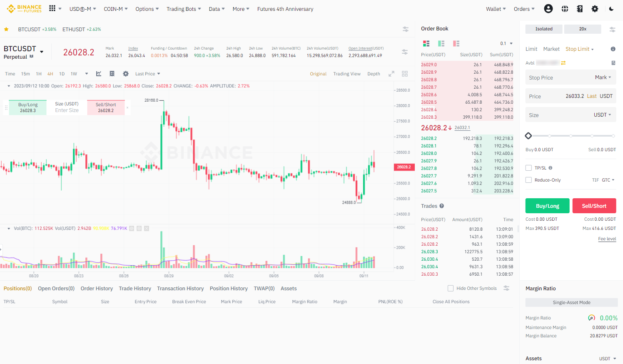Show bids-only order book view

click(441, 43)
